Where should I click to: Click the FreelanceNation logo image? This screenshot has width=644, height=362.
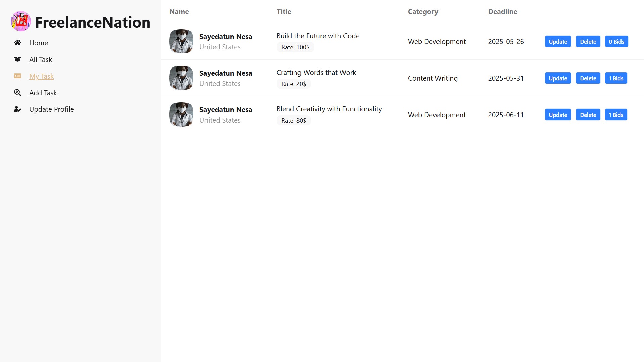click(x=21, y=21)
